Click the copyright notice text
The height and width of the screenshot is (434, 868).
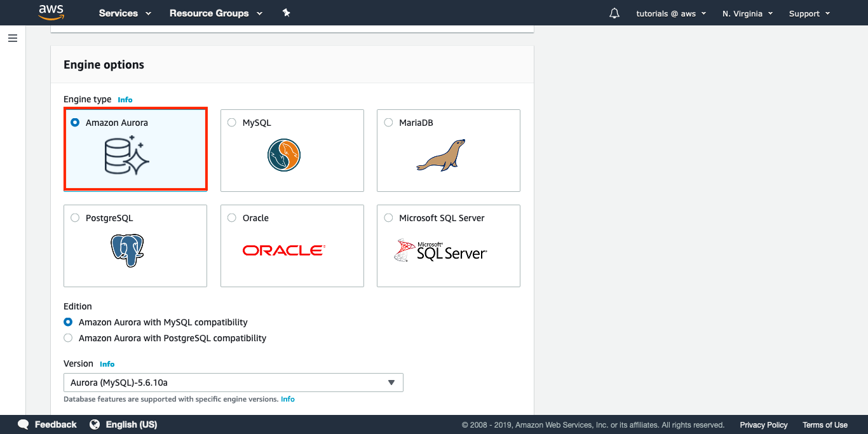(593, 425)
